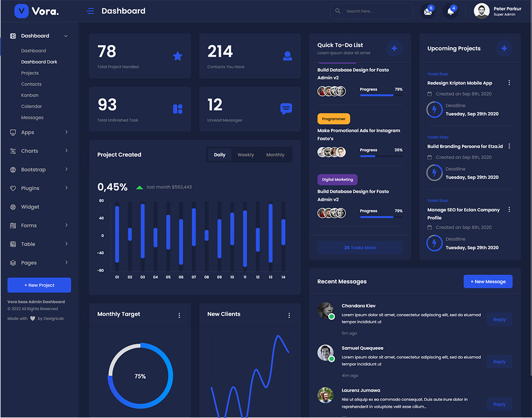532x418 pixels.
Task: Click the New Project button
Action: tap(39, 285)
